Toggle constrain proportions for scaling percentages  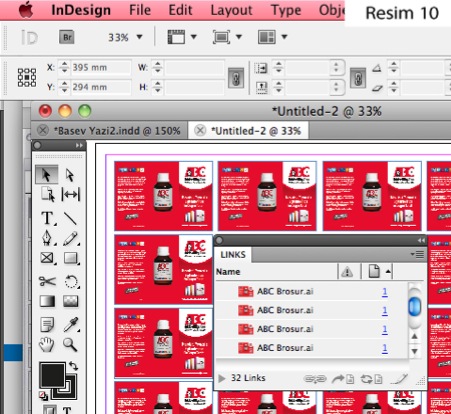coord(358,78)
